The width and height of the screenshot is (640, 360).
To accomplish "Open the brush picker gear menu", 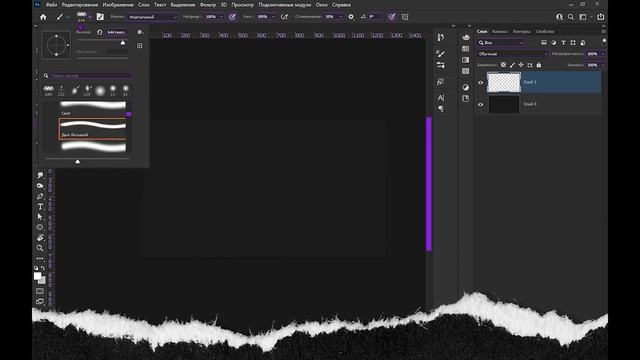I will pyautogui.click(x=140, y=32).
